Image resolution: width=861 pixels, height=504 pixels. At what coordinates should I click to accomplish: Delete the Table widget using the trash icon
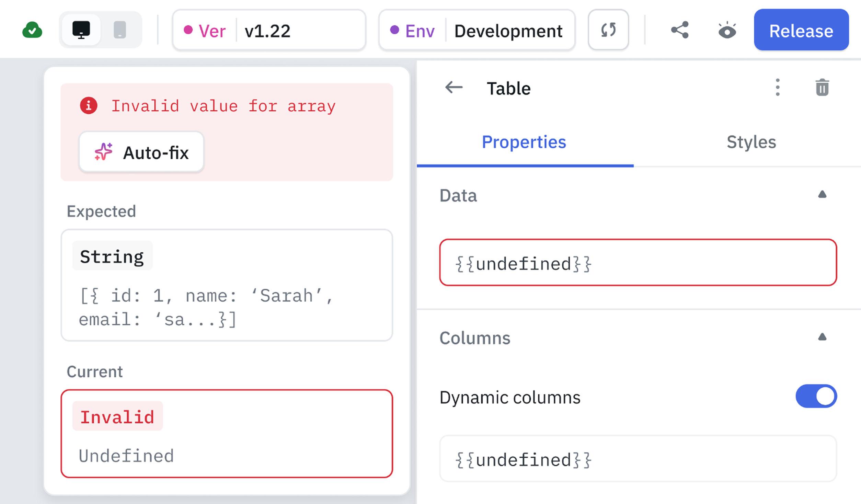pos(822,88)
